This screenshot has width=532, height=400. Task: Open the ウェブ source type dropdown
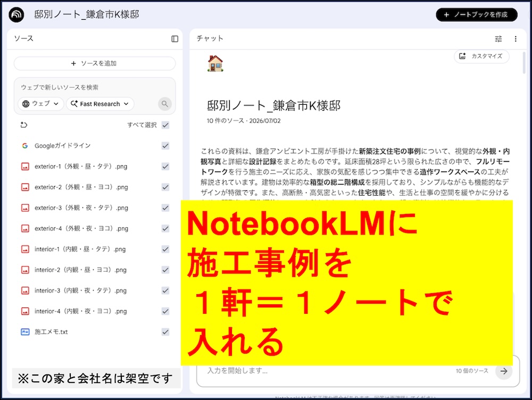(41, 104)
